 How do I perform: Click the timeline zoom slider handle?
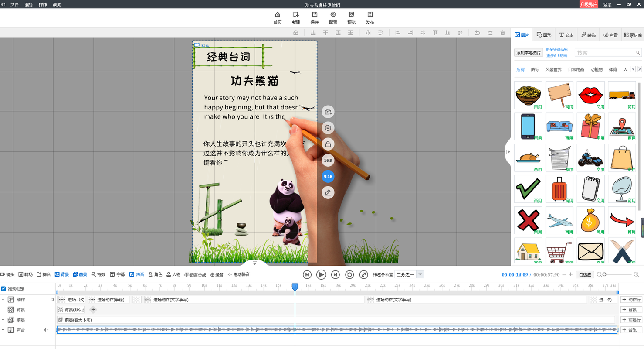click(604, 274)
